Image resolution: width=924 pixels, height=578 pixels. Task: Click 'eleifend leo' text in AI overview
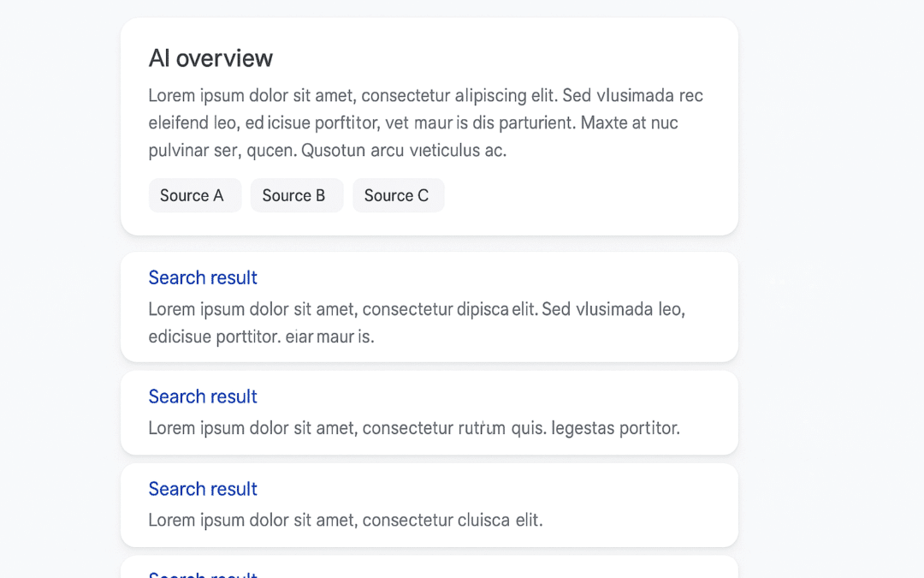[x=193, y=122]
